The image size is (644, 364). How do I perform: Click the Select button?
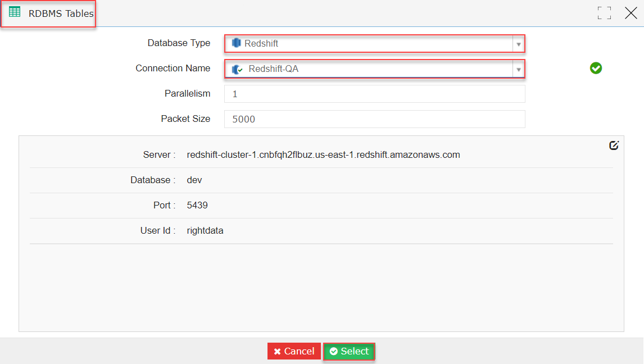349,351
